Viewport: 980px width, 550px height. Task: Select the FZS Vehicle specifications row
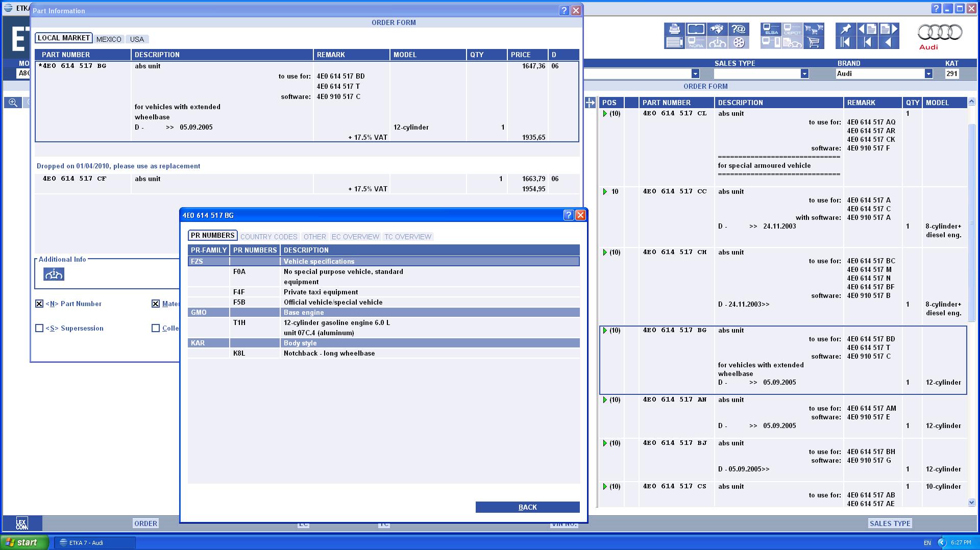pos(384,261)
